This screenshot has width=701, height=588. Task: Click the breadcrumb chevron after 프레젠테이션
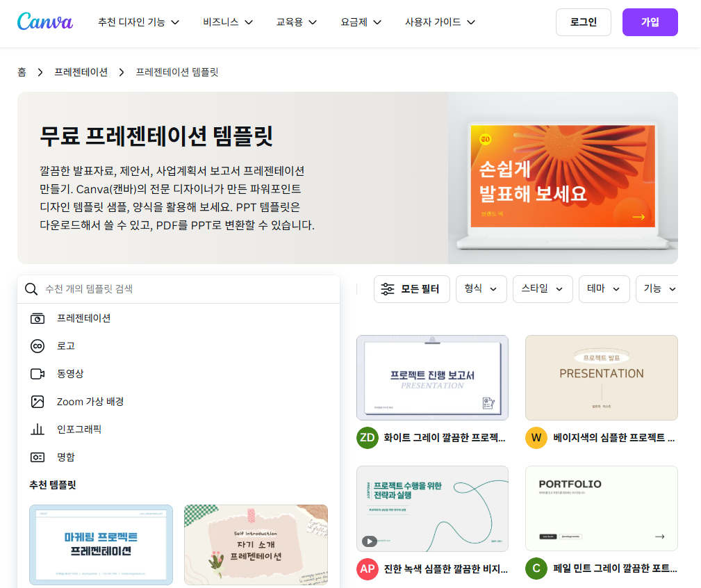click(122, 72)
